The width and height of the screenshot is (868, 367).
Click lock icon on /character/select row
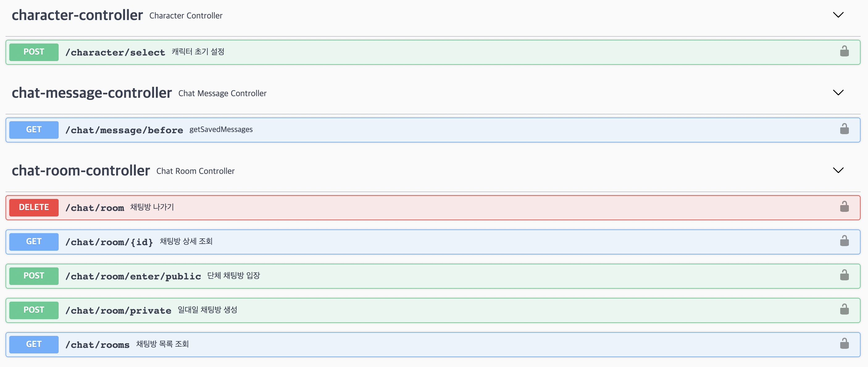point(844,52)
